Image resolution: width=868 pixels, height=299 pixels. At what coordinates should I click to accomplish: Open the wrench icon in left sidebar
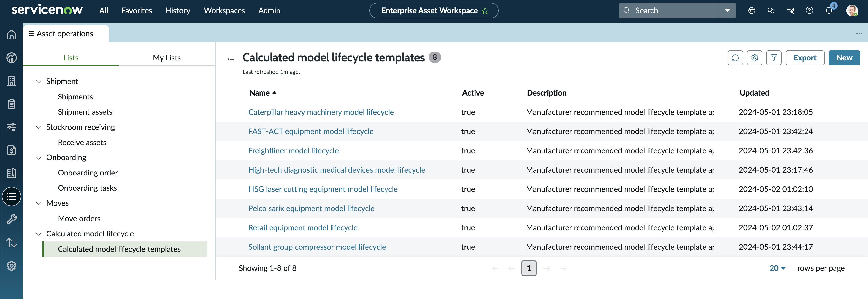click(12, 220)
